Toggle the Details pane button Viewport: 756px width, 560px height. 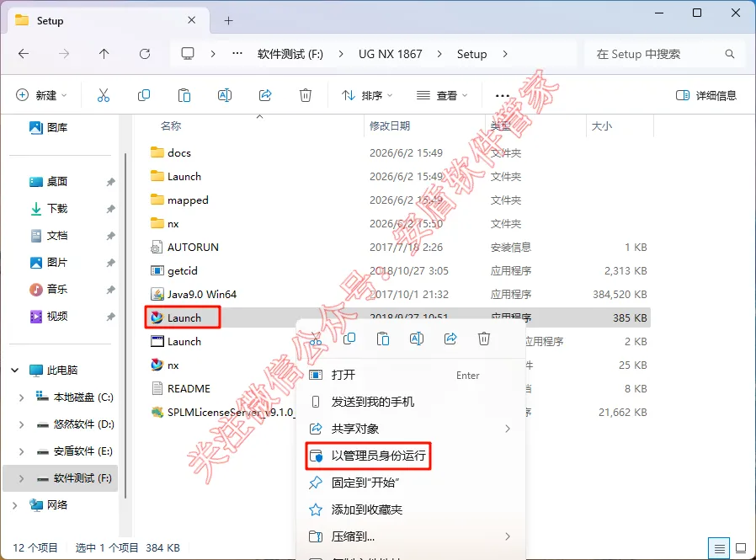[705, 95]
